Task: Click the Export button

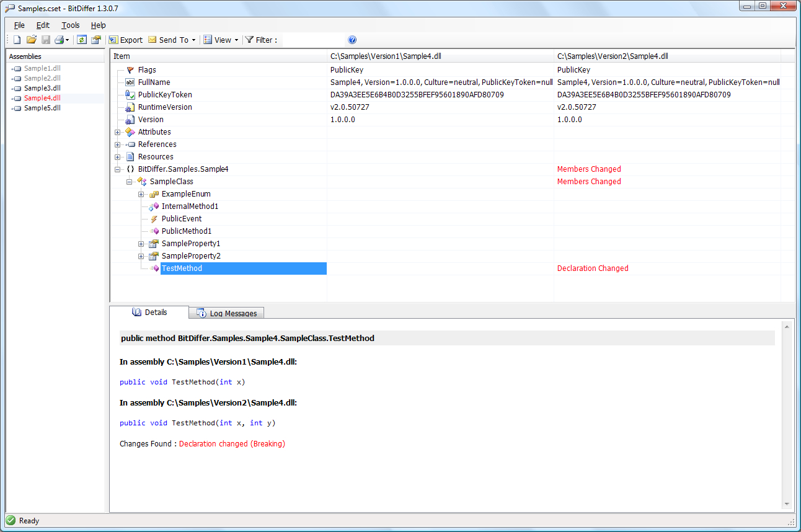Action: point(126,40)
